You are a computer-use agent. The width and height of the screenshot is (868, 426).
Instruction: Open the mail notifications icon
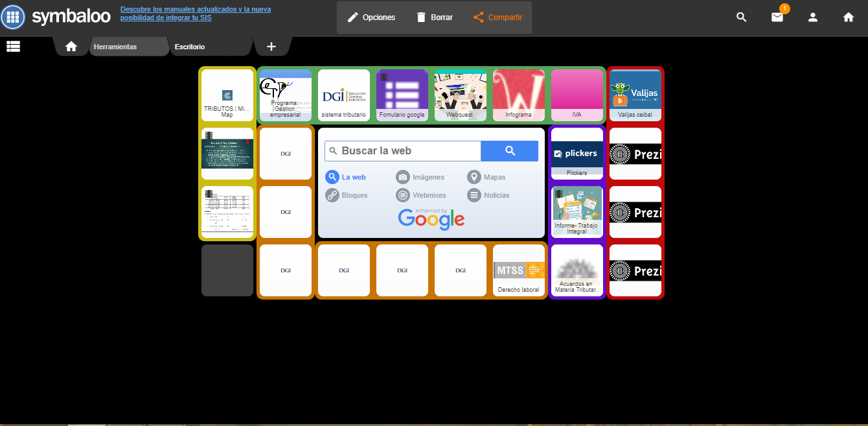(x=777, y=18)
